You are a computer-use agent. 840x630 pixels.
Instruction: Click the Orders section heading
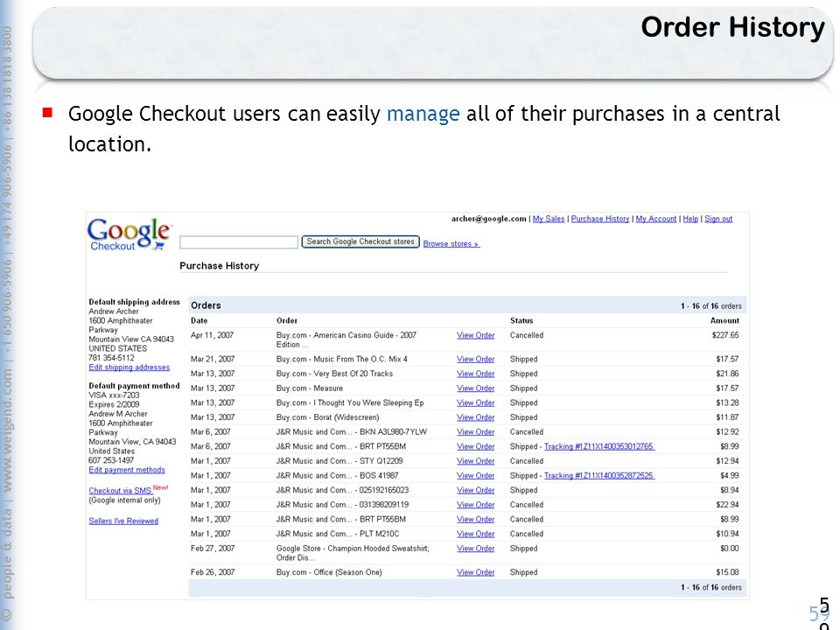coord(206,305)
